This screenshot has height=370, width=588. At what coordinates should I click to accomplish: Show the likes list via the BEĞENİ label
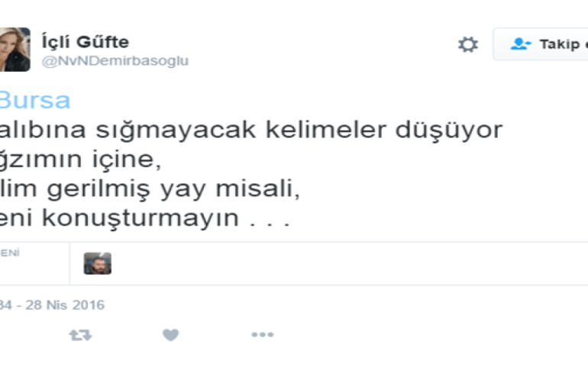pos(10,253)
